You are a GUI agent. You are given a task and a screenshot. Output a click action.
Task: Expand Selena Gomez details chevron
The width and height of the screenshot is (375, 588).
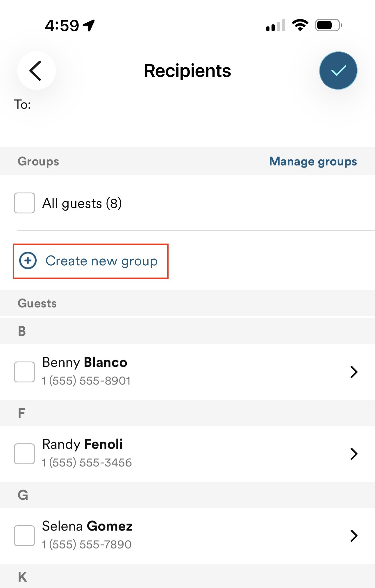pyautogui.click(x=353, y=535)
